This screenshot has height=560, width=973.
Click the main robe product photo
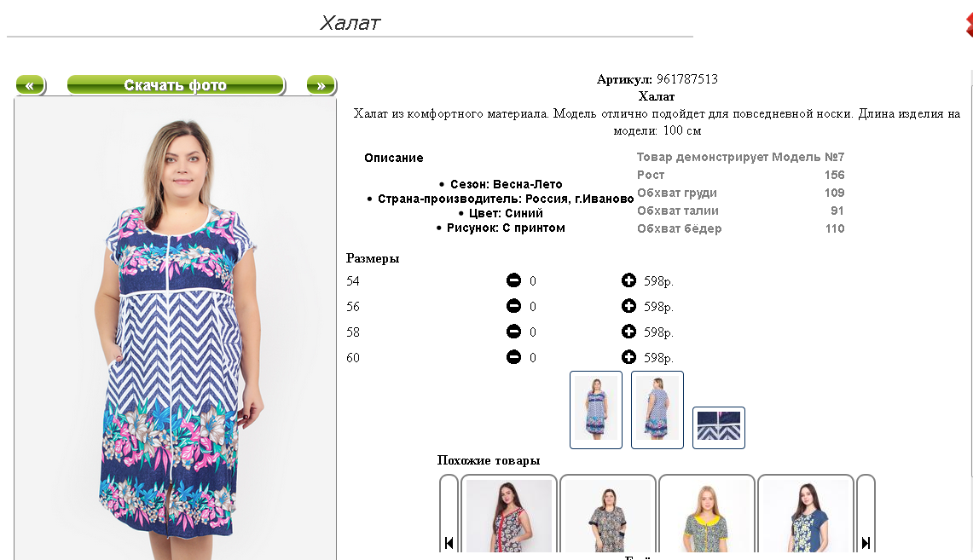[x=175, y=329]
